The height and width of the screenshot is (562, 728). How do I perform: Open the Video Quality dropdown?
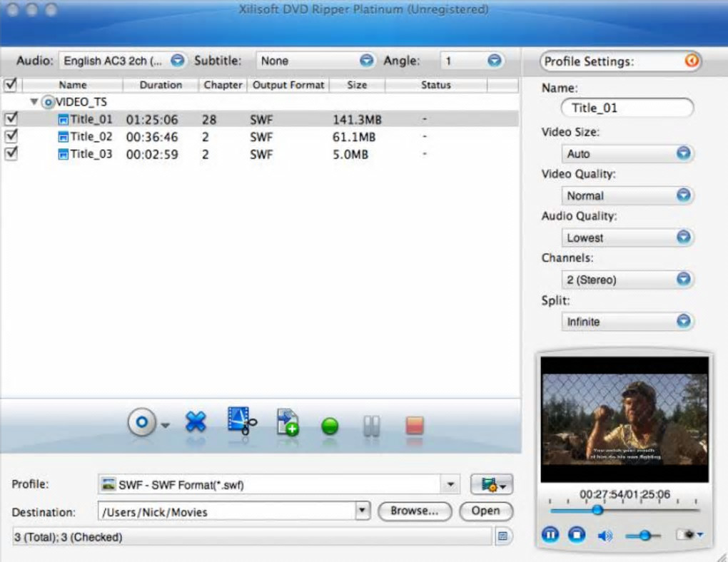click(627, 195)
